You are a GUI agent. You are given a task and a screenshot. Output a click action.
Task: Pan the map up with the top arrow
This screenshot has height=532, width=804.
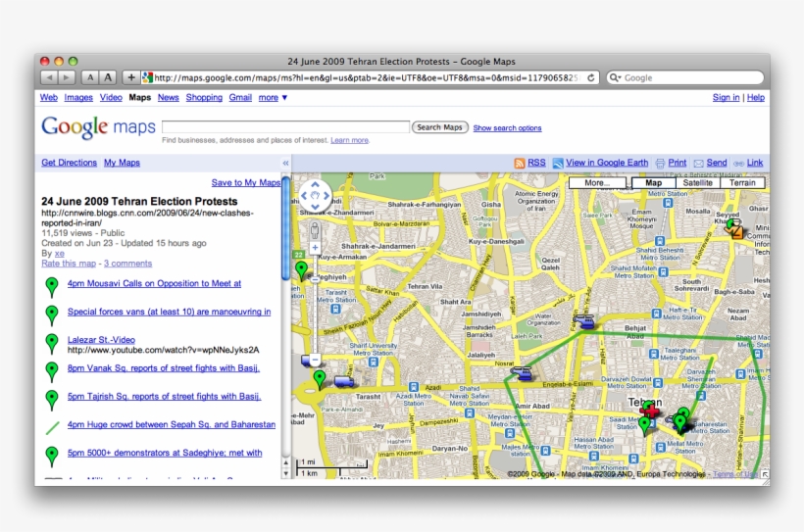(x=315, y=184)
